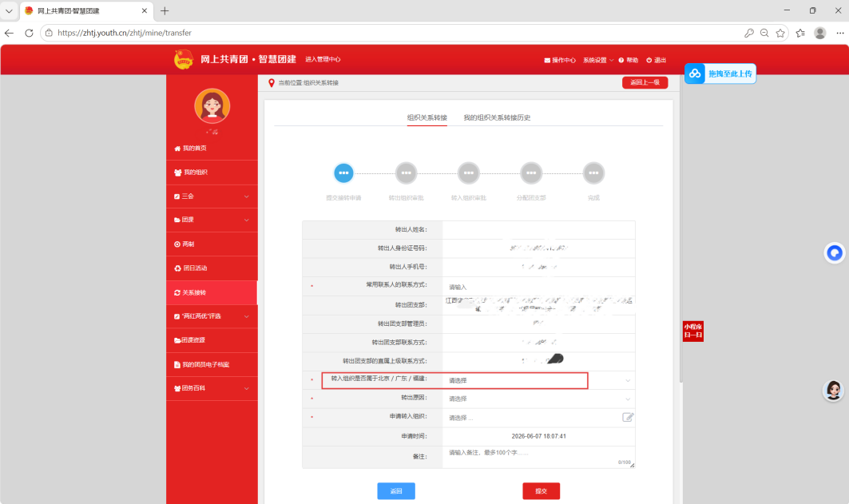Click the 转入组织审批 step circle

pos(468,173)
